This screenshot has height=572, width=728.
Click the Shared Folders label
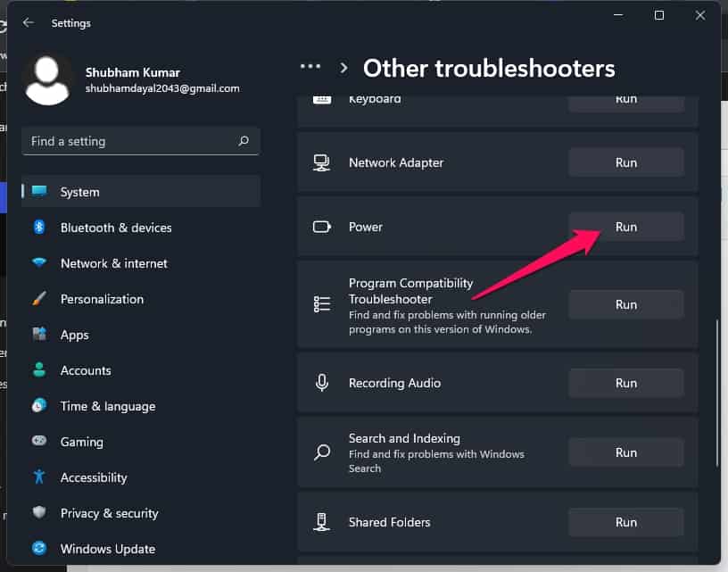click(390, 522)
